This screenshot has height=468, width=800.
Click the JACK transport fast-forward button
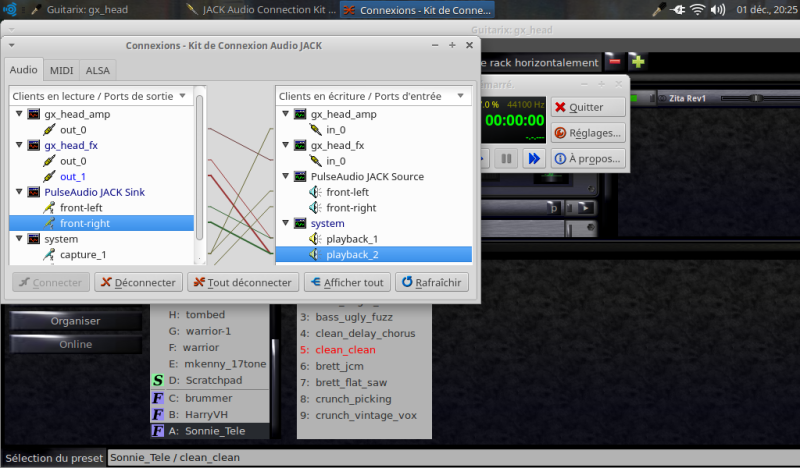534,159
